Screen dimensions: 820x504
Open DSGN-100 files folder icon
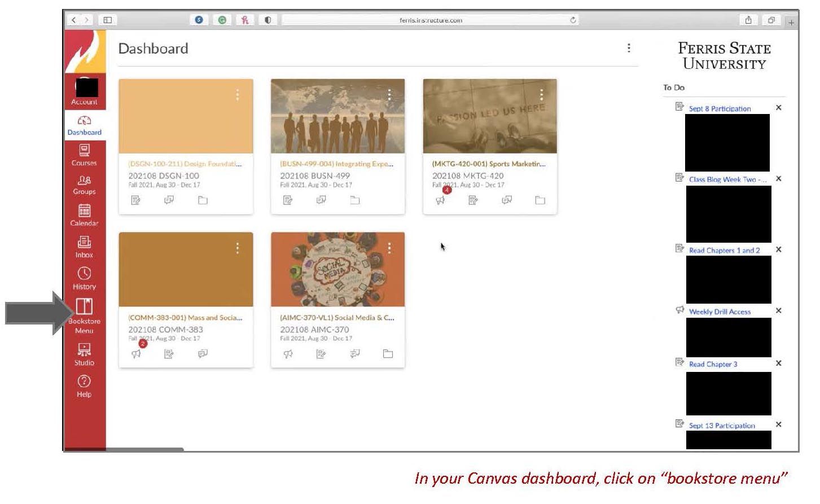coord(203,200)
